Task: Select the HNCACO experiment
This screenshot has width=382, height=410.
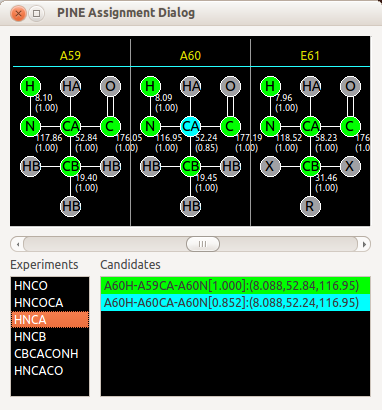Action: (50, 371)
